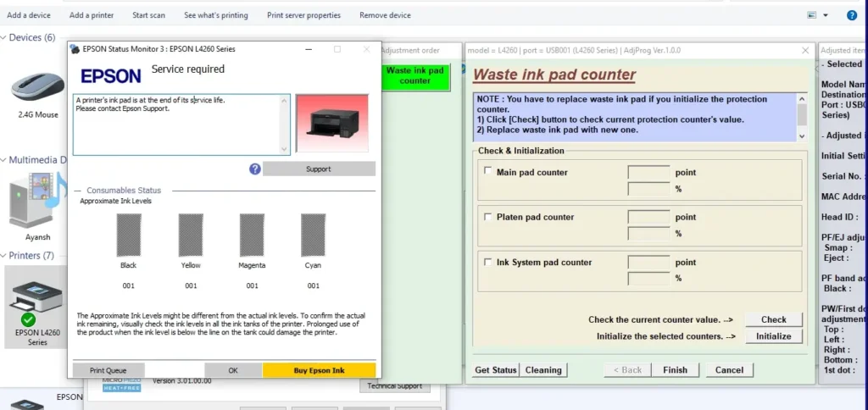Enable the Main pad counter checkbox

coord(487,171)
